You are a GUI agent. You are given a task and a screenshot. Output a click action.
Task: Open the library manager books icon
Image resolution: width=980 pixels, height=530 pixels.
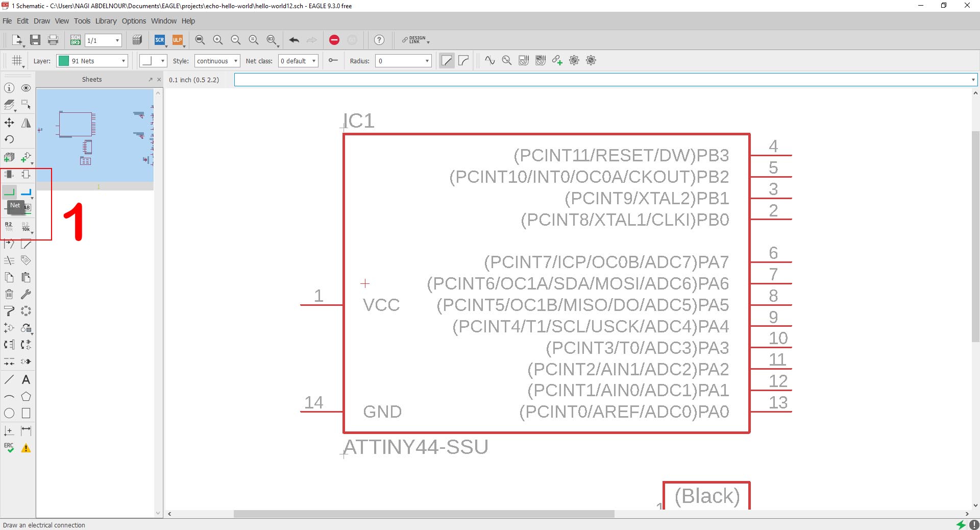[137, 40]
